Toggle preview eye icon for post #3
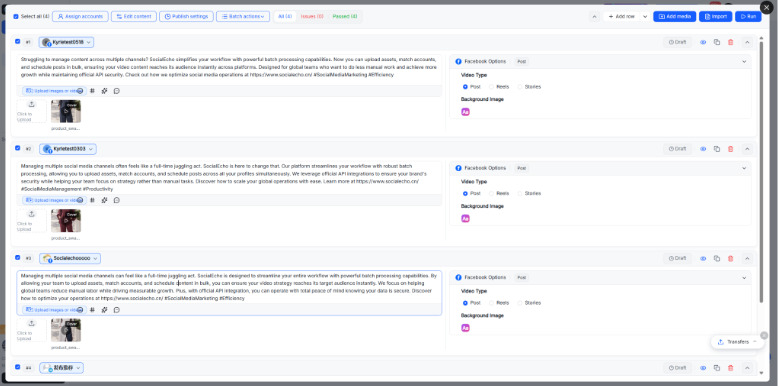This screenshot has width=778, height=386. 703,258
